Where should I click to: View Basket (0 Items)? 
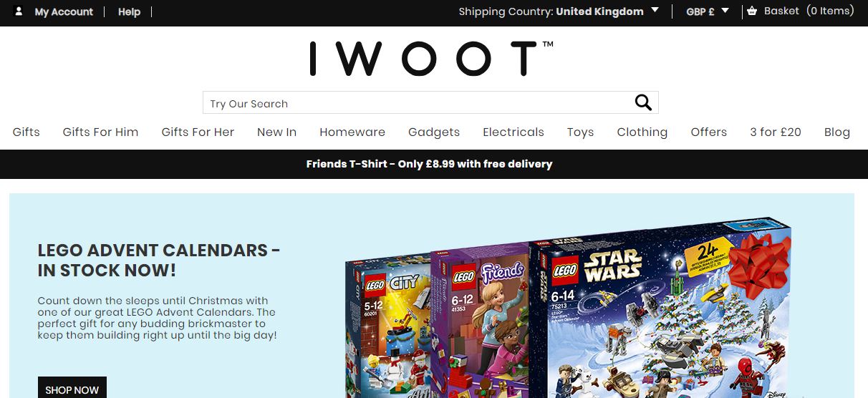[809, 11]
